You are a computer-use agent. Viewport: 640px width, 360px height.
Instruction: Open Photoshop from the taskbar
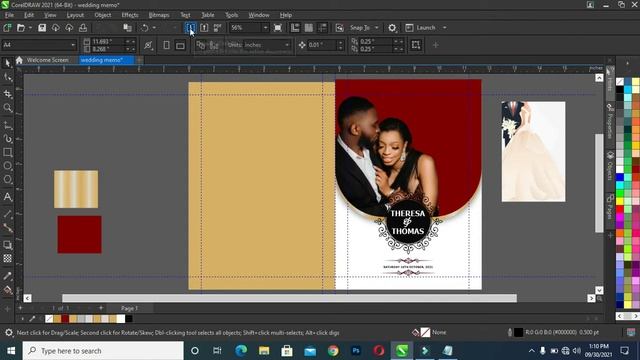[x=356, y=351]
